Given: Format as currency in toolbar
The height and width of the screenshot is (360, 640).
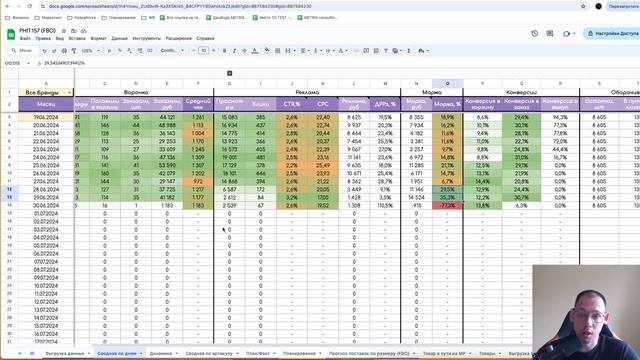Looking at the screenshot, I should 109,51.
